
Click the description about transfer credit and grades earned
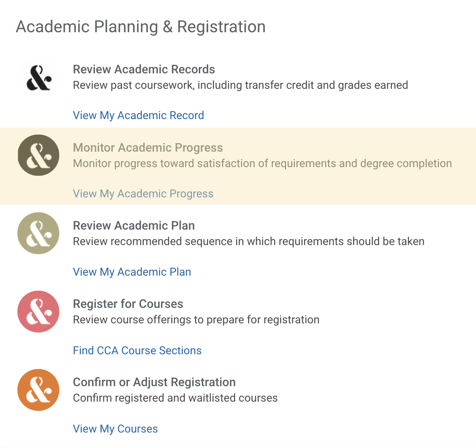[x=240, y=85]
